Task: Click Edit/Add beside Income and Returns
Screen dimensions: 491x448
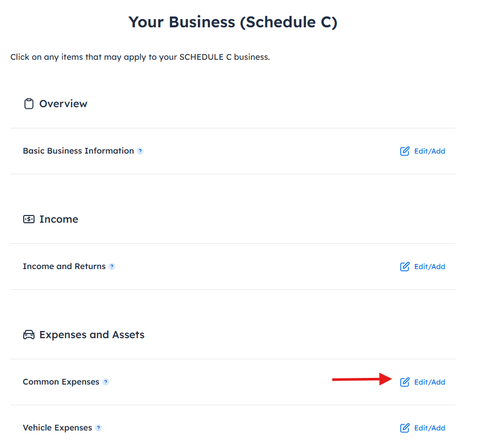Action: (429, 267)
